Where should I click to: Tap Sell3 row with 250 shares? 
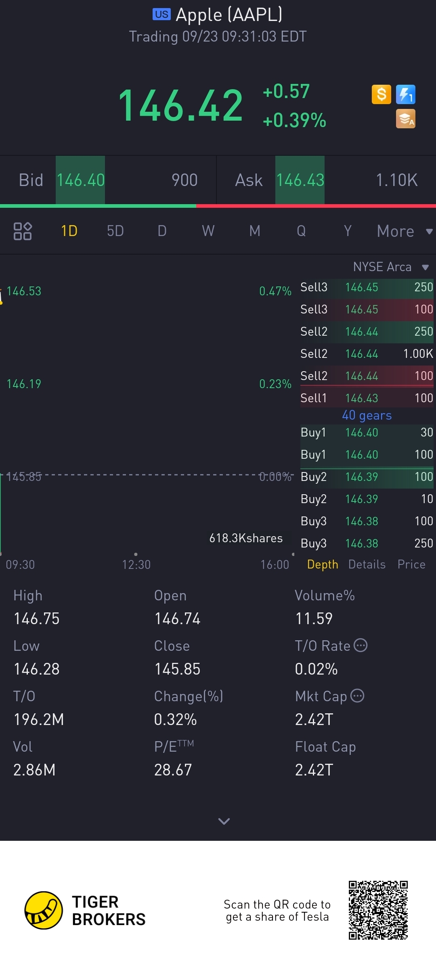367,287
